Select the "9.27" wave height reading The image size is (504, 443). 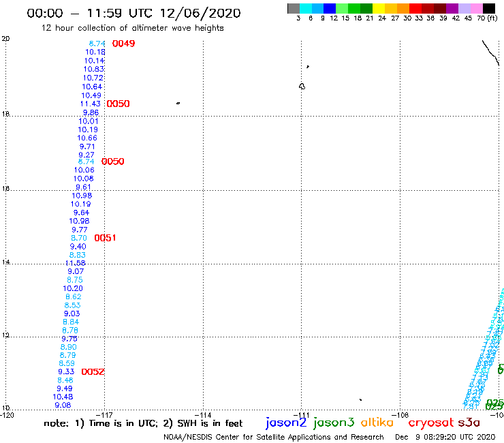coord(86,155)
